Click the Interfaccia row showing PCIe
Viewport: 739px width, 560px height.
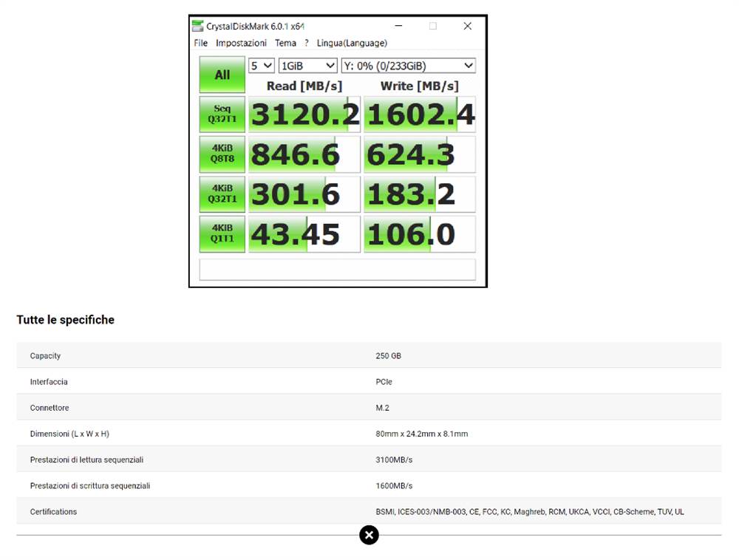pos(369,381)
